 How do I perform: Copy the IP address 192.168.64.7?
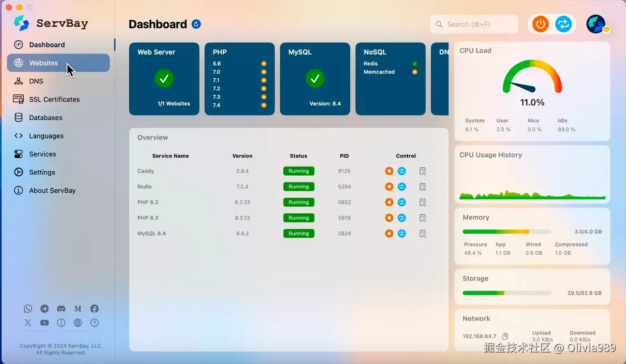505,336
